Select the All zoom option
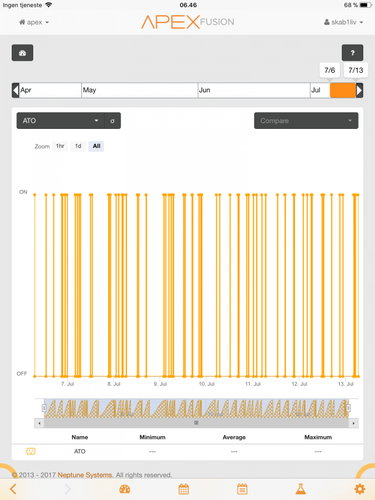375x500 pixels. (x=96, y=146)
